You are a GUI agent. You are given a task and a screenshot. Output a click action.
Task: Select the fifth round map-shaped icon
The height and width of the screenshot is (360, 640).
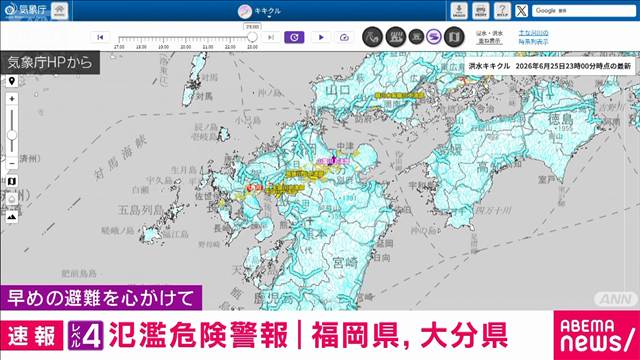point(454,37)
